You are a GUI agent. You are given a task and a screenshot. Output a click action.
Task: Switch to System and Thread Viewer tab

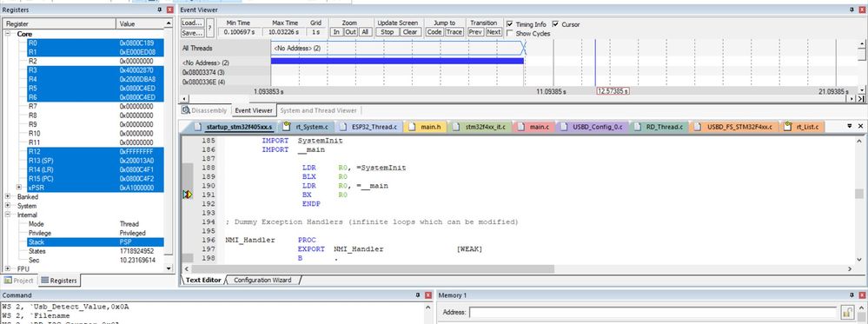[318, 110]
